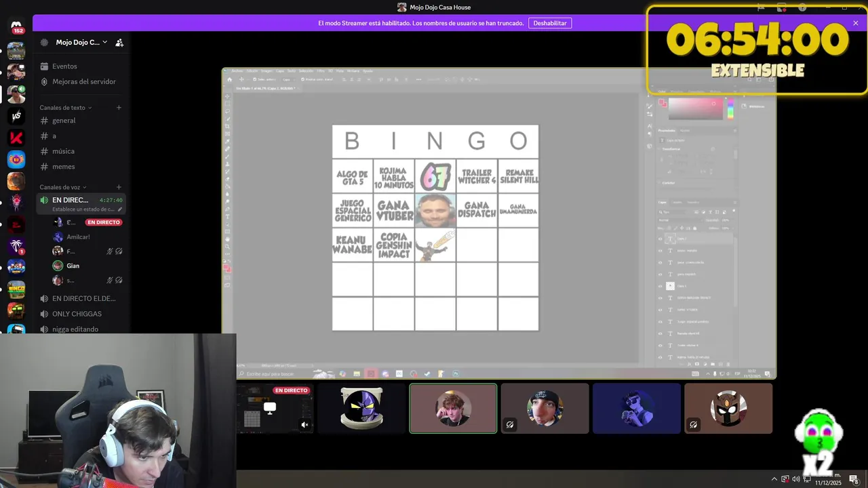Add channel to Canales de texto
The height and width of the screenshot is (488, 868).
coord(119,108)
